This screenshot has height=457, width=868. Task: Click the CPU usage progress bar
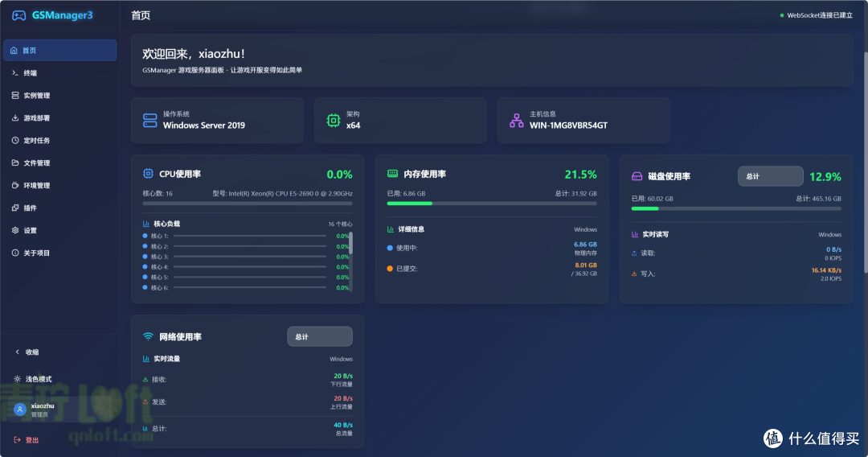pyautogui.click(x=248, y=204)
